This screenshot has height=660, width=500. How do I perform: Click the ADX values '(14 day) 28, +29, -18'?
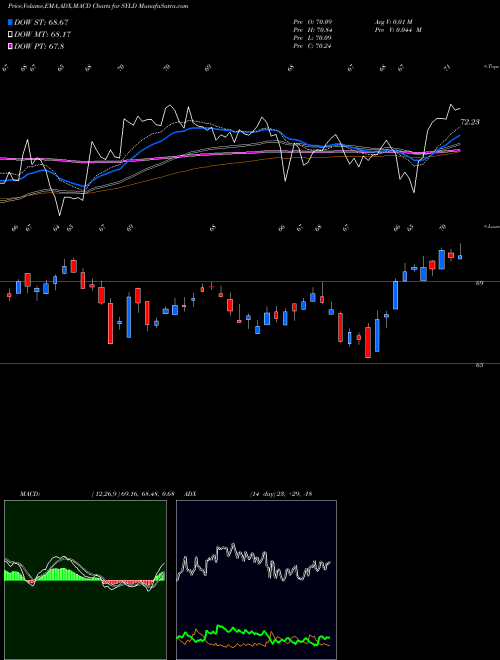coord(281,494)
